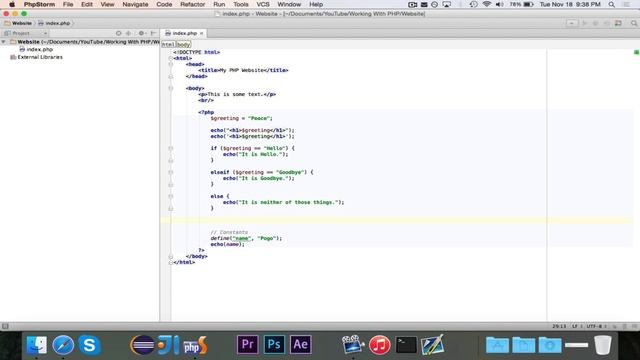640x360 pixels.
Task: Fold the elseif Goodbye block
Action: coord(171,172)
